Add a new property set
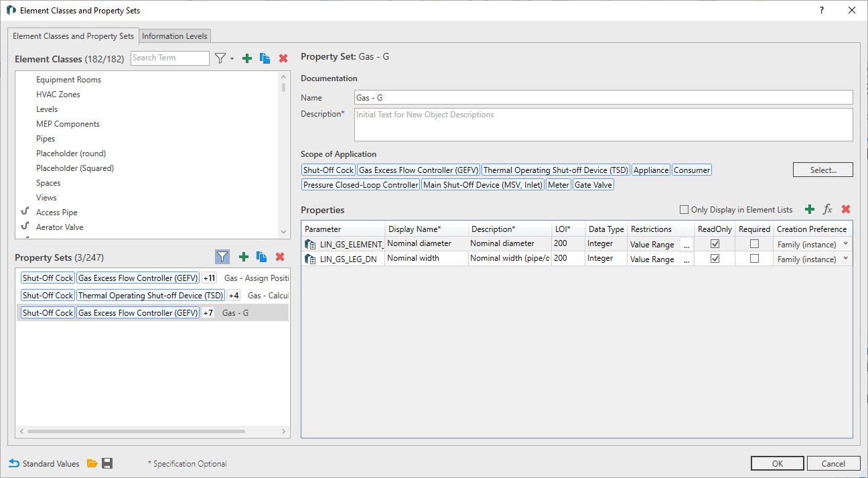The width and height of the screenshot is (868, 478). tap(244, 257)
